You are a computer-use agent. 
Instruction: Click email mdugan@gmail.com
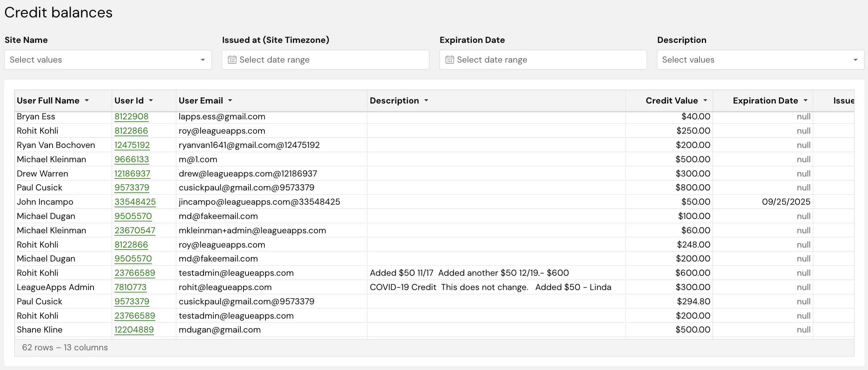pyautogui.click(x=220, y=330)
